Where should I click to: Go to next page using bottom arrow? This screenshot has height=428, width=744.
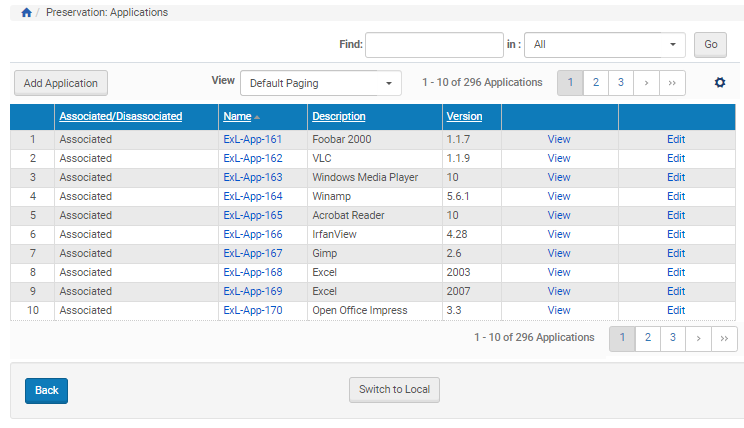click(x=698, y=338)
